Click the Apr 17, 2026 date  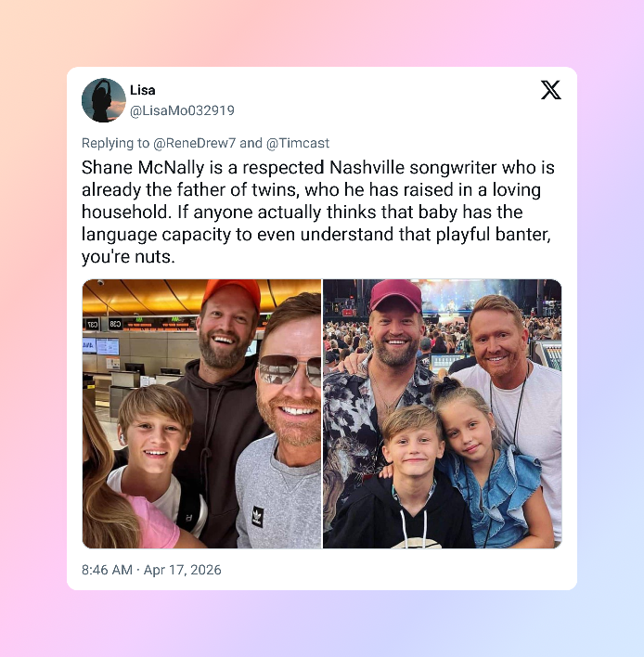point(182,570)
